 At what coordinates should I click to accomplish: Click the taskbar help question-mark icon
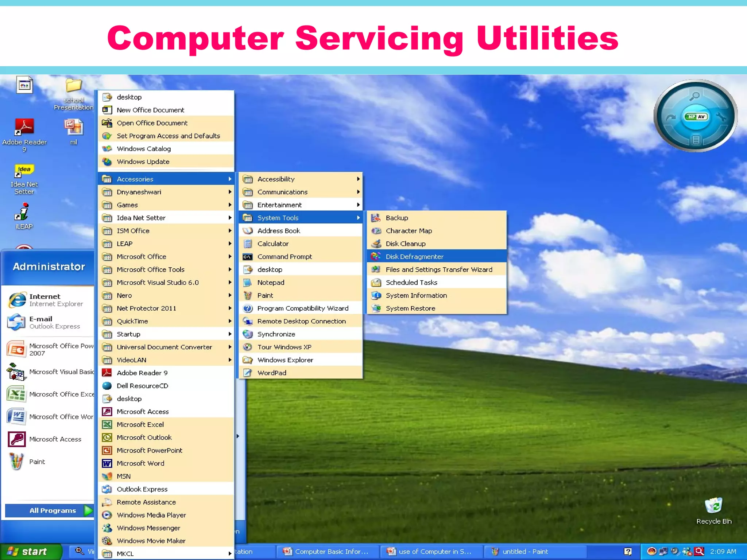[x=628, y=552]
